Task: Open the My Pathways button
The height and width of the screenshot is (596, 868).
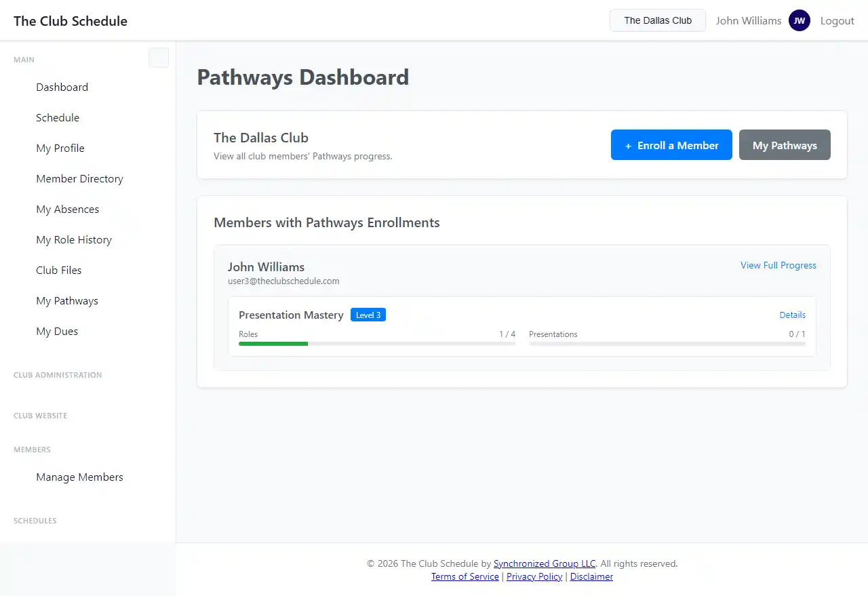Action: pos(785,144)
